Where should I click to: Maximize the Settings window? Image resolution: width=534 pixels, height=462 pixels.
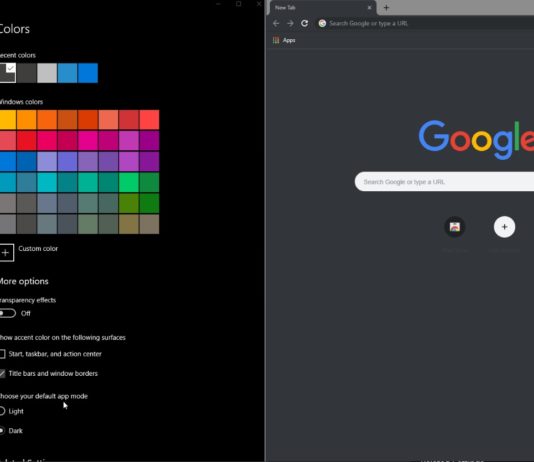click(x=239, y=4)
